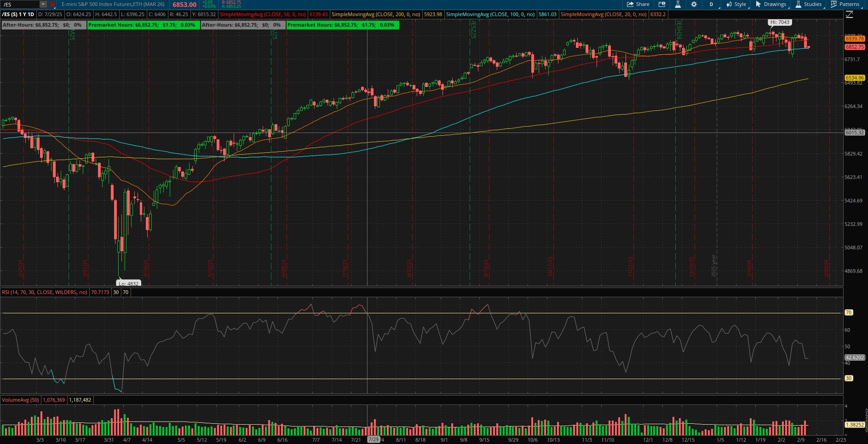
Task: Open chart settings with the gear icon
Action: (x=694, y=4)
